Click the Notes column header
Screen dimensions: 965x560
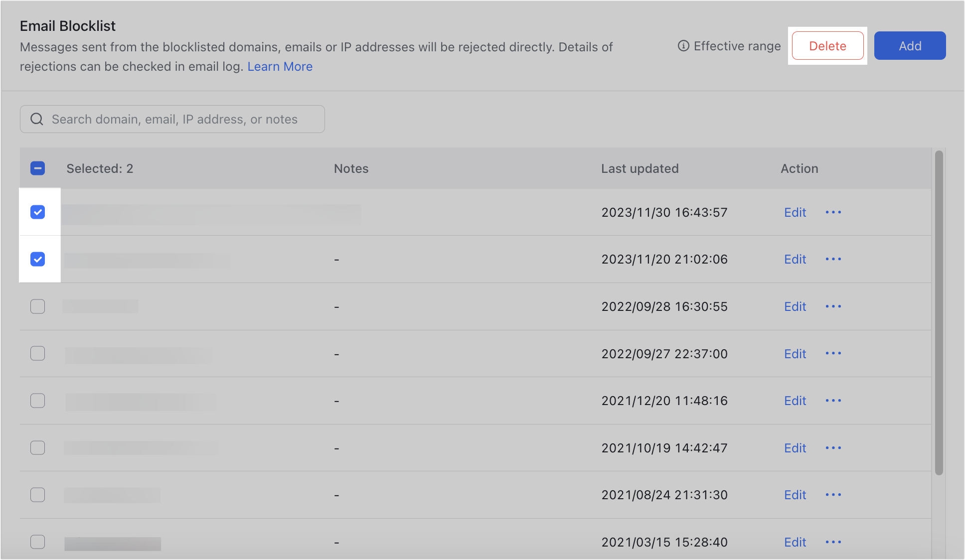pos(351,168)
